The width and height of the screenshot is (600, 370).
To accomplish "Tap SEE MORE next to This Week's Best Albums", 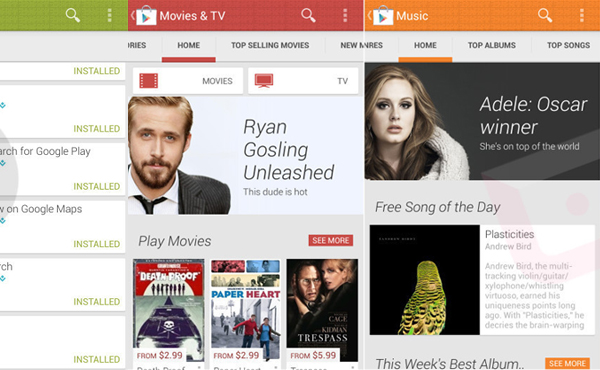I will 567,363.
